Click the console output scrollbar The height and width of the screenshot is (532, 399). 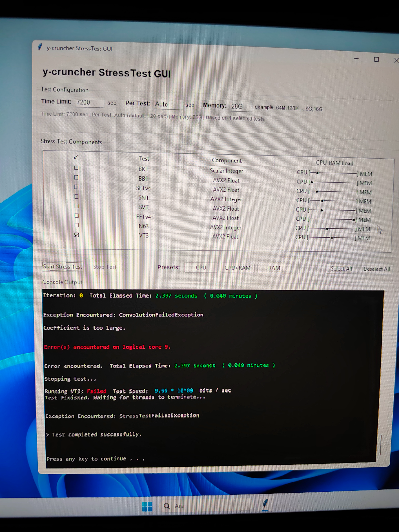click(381, 445)
